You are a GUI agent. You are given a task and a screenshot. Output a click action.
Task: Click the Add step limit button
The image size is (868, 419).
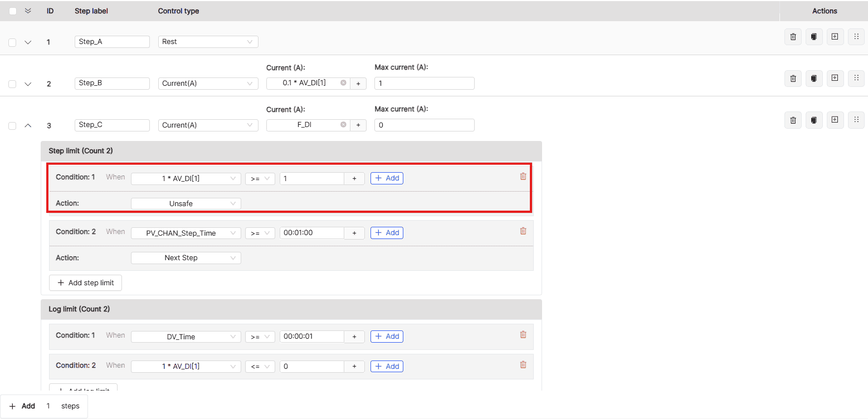tap(85, 283)
